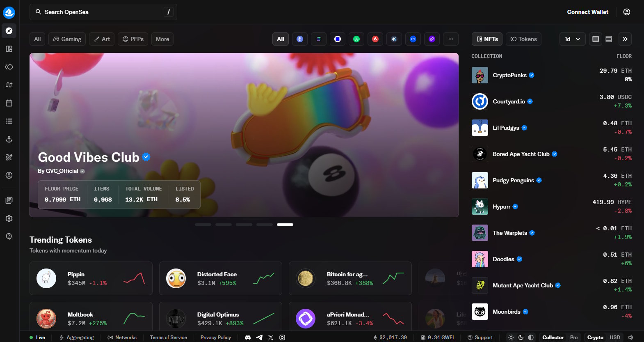
Task: Set currency display to USD
Action: (x=615, y=337)
